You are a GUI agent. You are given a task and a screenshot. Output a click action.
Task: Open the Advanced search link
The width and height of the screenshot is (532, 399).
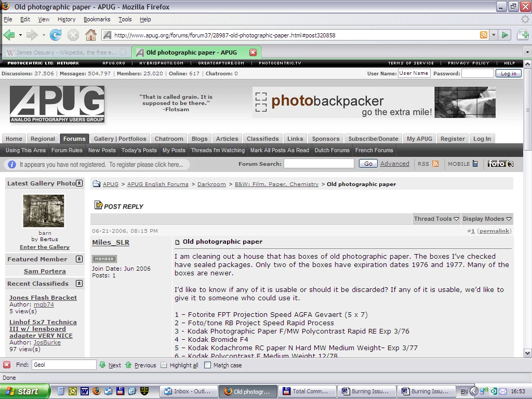tap(395, 164)
